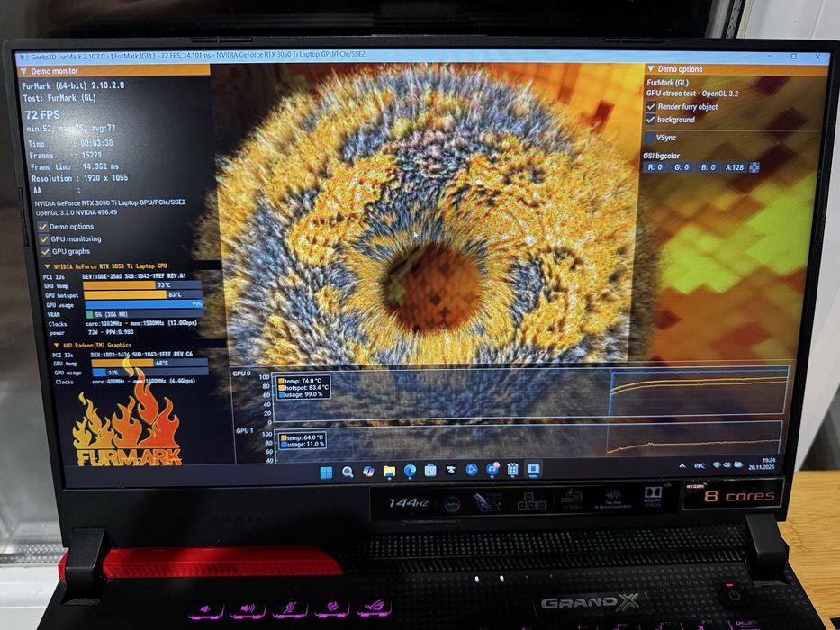Click the R: 0 color field
Image resolution: width=840 pixels, height=630 pixels.
(655, 167)
